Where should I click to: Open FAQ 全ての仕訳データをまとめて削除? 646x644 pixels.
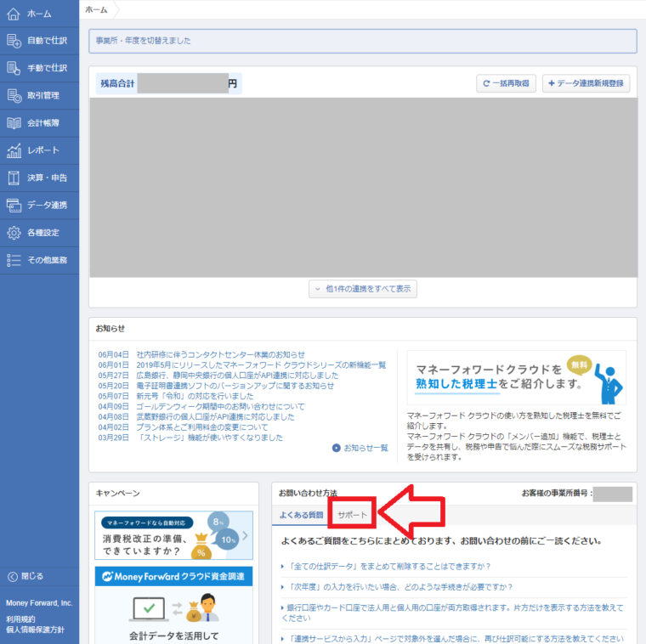pos(389,566)
